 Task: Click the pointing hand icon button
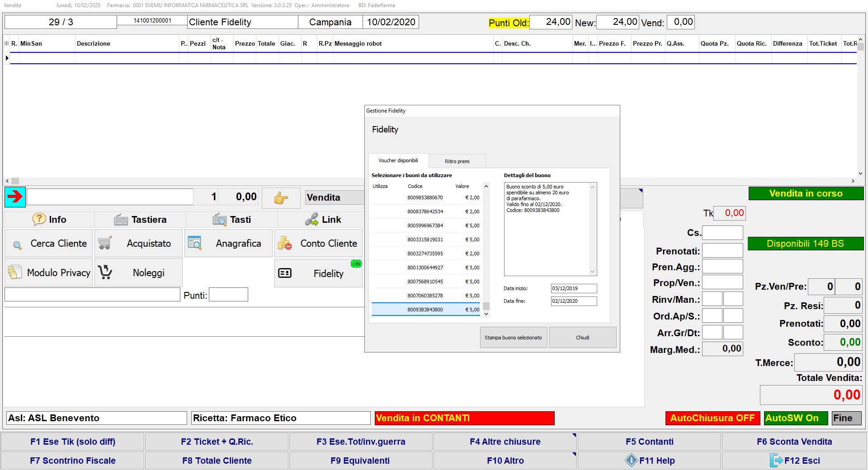[281, 198]
